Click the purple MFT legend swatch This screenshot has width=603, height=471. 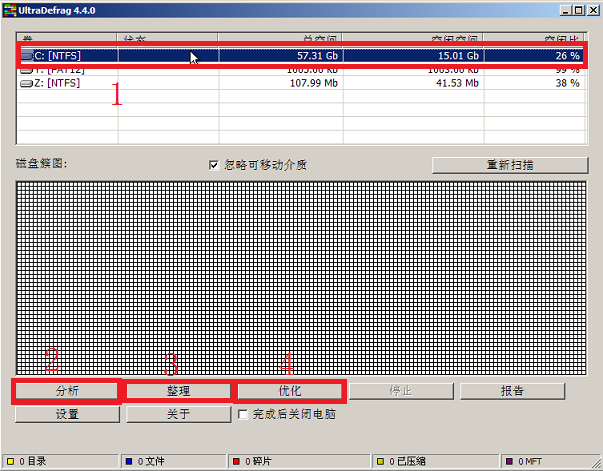coord(509,461)
